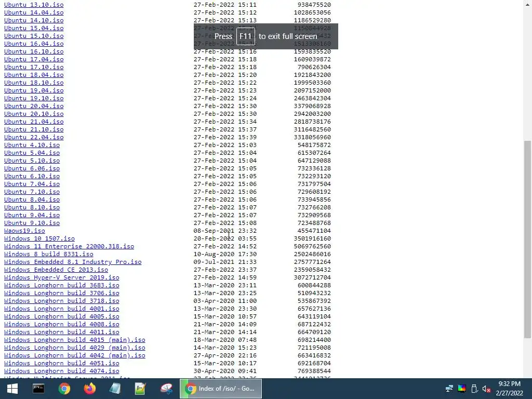Click the Ubuntu_16.10.iso link
Image resolution: width=532 pixels, height=399 pixels.
click(x=34, y=51)
